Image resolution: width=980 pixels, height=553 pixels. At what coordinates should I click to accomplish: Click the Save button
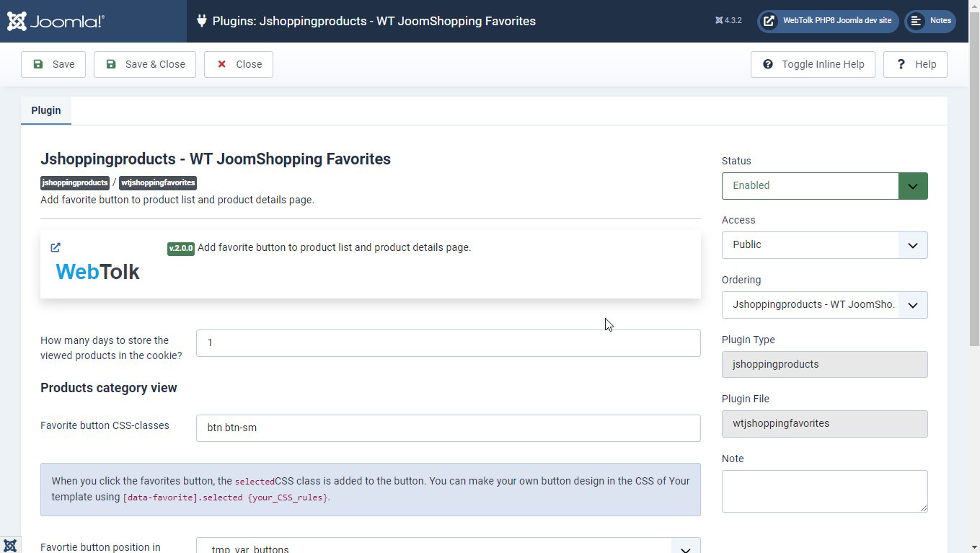53,64
